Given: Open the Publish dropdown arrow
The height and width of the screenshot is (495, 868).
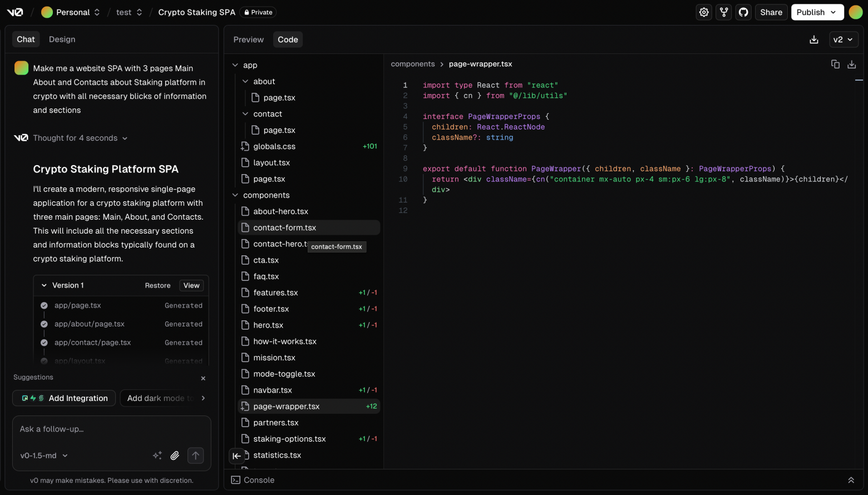Looking at the screenshot, I should [x=832, y=12].
